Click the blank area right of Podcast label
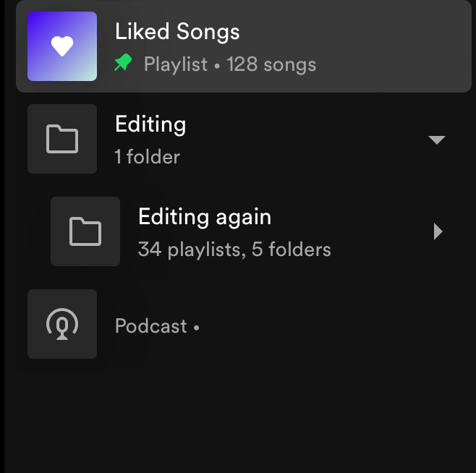This screenshot has height=473, width=476. coord(326,326)
